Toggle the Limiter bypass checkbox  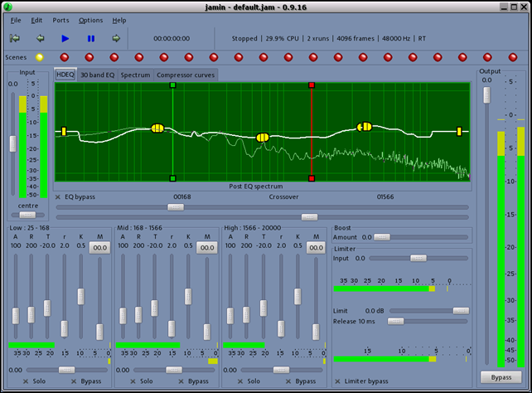[337, 381]
